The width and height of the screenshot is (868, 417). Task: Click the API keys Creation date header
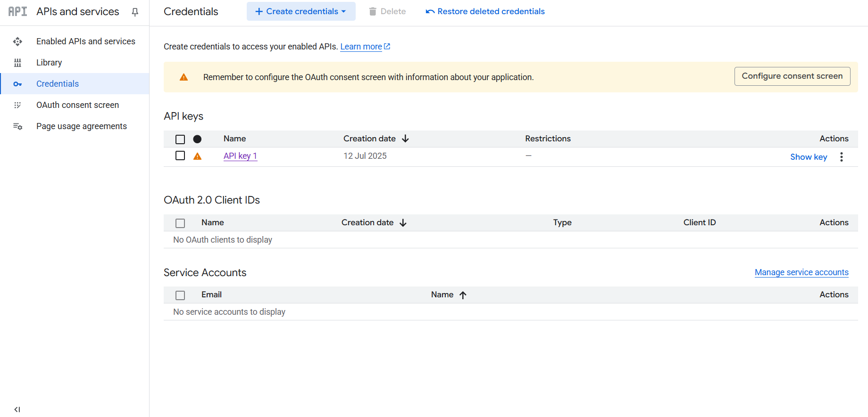point(369,139)
